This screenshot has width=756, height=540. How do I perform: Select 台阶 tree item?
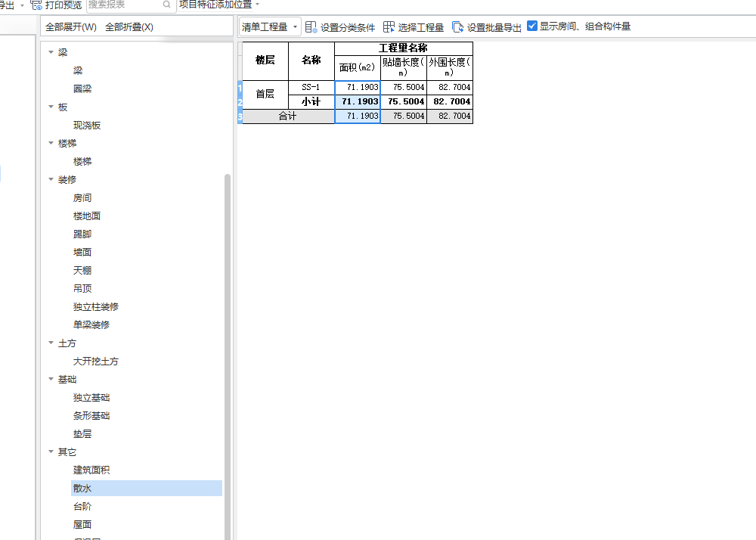tap(82, 506)
